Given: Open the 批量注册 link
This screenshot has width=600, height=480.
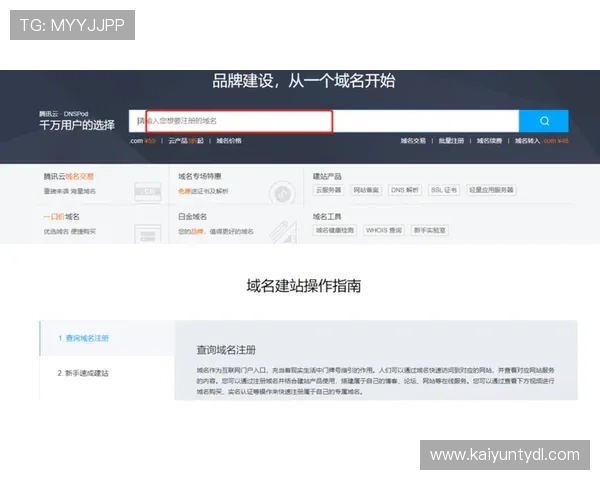Looking at the screenshot, I should coord(451,141).
